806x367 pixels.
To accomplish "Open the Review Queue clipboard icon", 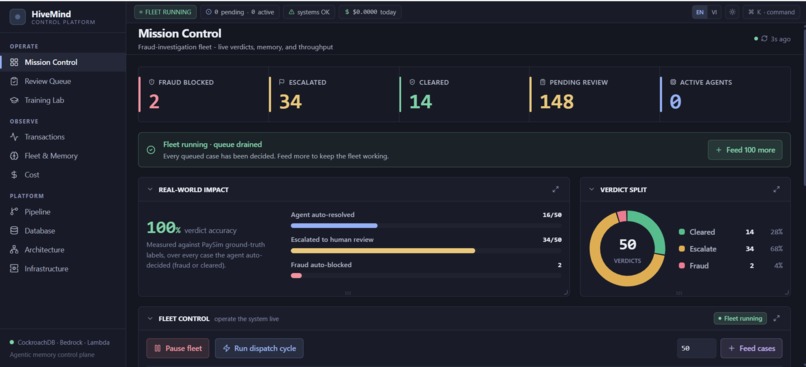I will click(x=14, y=81).
